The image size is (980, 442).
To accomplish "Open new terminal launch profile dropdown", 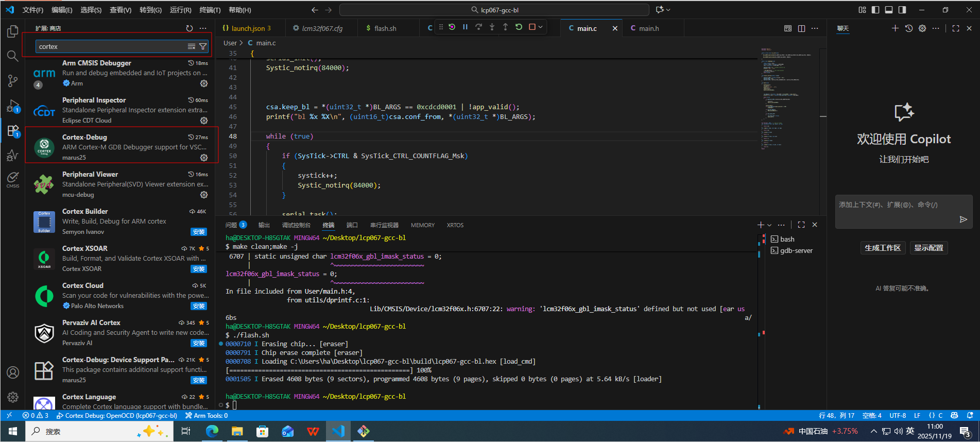I will [769, 225].
